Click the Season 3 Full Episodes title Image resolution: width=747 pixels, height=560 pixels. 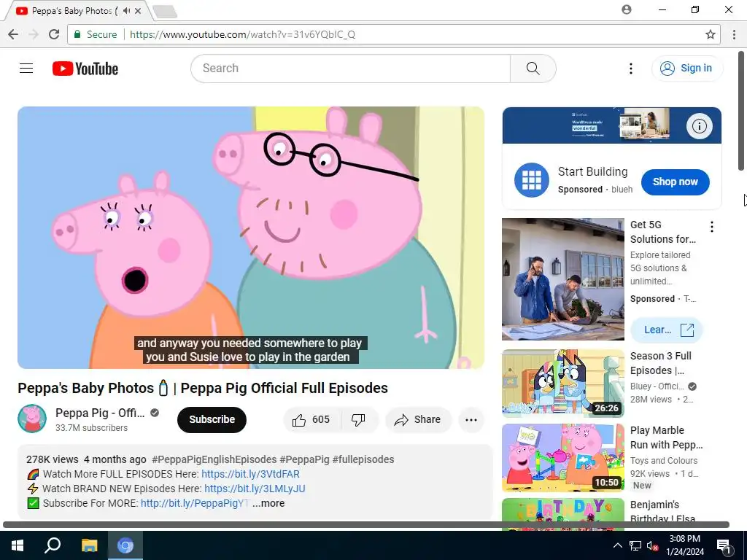[661, 363]
